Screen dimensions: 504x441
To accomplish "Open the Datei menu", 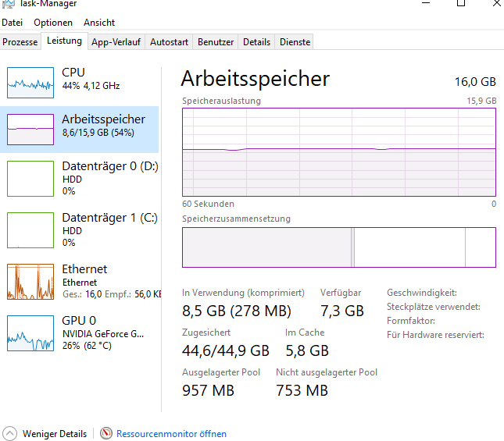I will click(x=13, y=23).
